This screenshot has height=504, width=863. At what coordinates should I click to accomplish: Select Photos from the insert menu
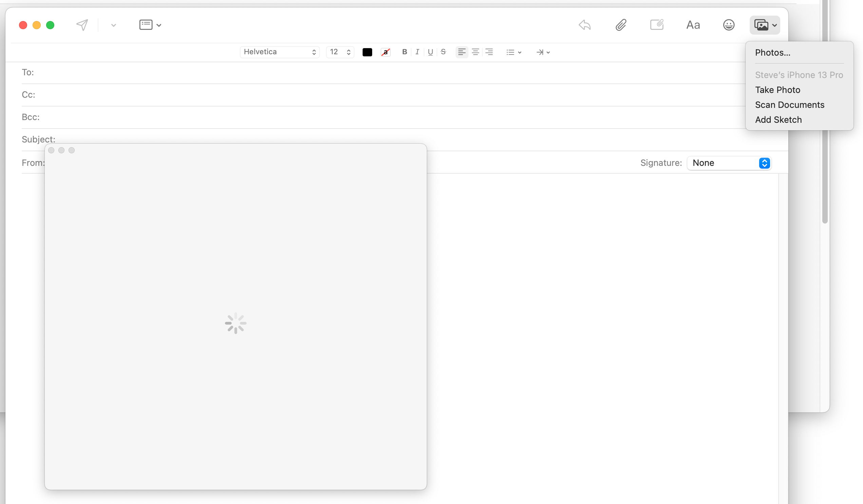pos(772,53)
